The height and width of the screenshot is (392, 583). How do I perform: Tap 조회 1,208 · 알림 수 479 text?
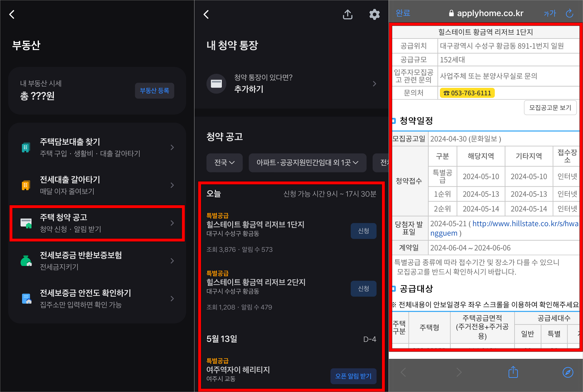tap(239, 307)
